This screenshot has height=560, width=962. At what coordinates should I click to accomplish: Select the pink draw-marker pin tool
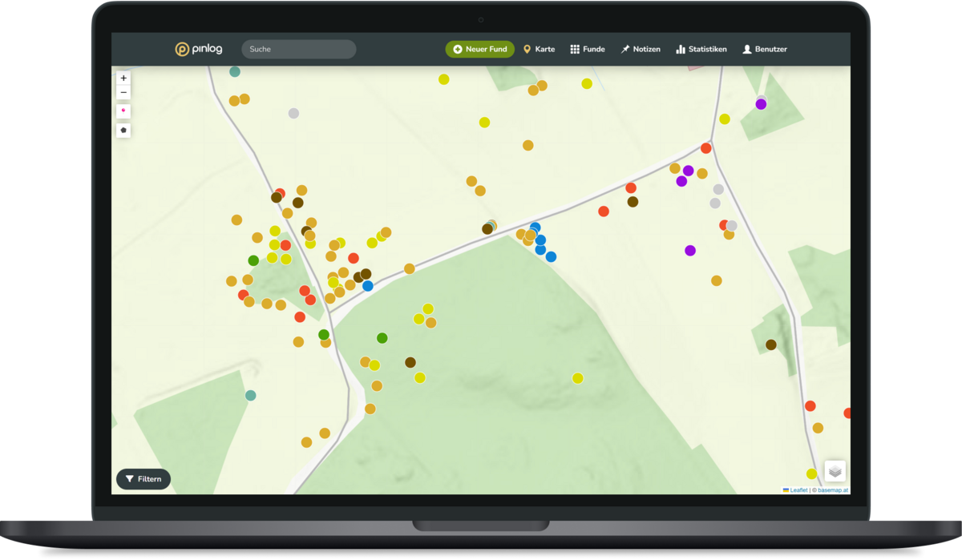coord(123,111)
